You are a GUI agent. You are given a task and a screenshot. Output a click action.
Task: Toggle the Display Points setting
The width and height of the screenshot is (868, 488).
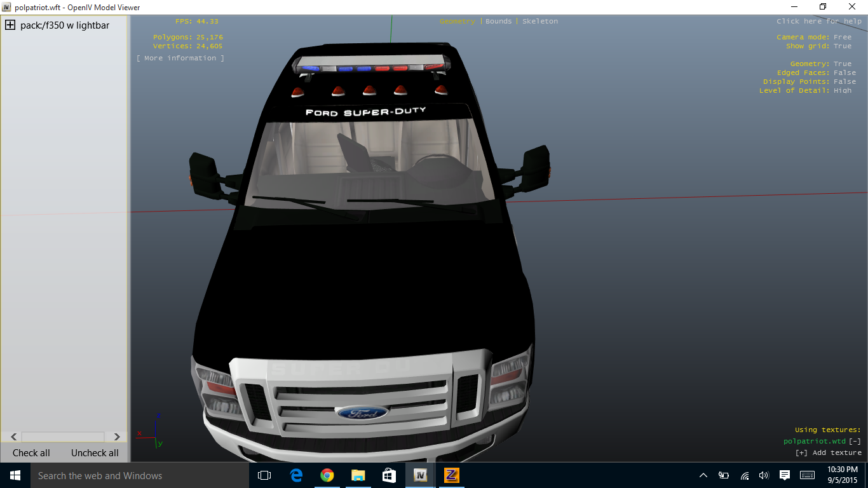coord(844,81)
